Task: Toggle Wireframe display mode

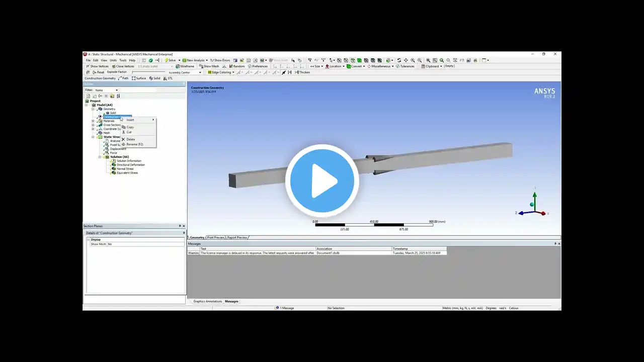Action: point(185,66)
